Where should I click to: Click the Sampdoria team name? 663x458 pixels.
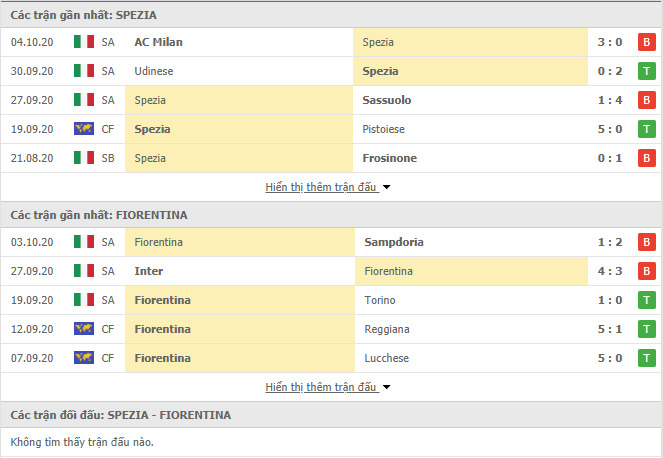[x=394, y=242]
